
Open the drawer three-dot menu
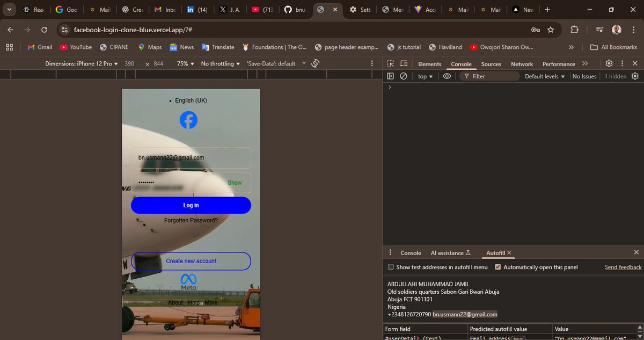point(390,252)
